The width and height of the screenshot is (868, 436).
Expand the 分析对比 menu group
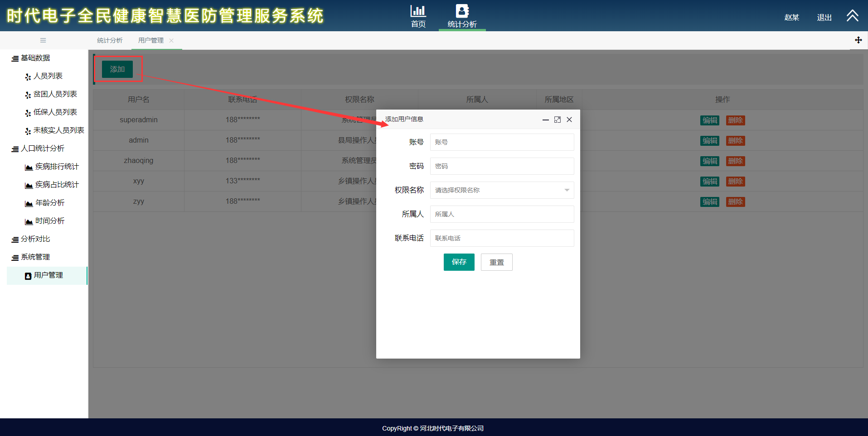35,239
